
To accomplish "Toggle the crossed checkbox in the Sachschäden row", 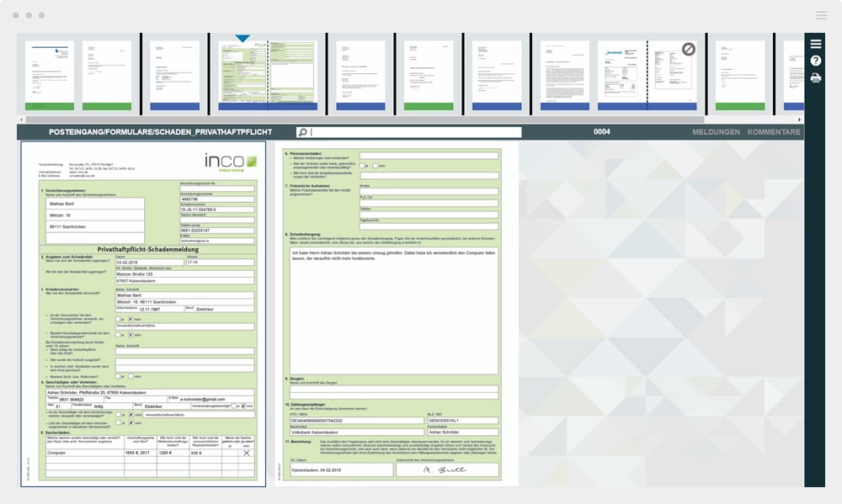I will coord(247,452).
